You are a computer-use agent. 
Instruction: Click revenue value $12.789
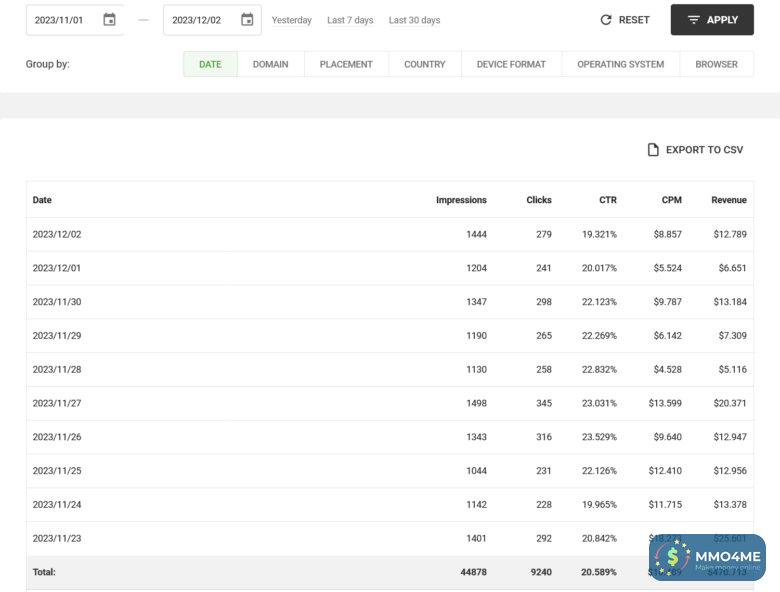(730, 234)
